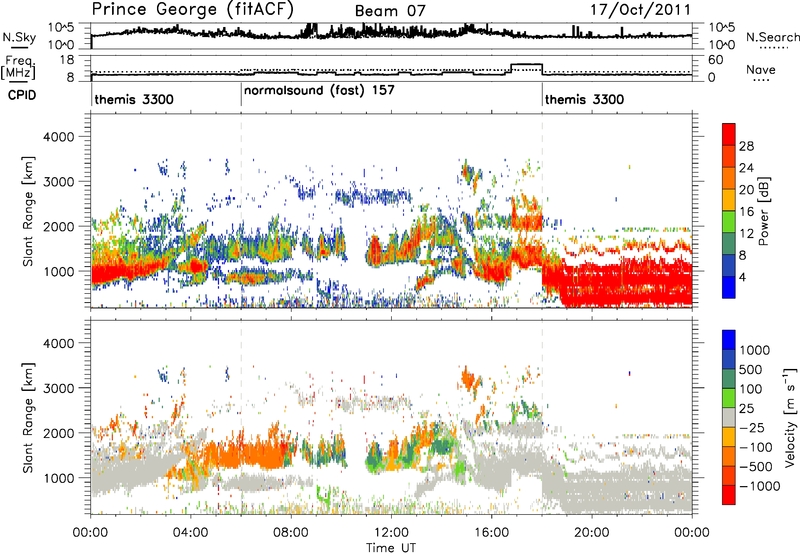Viewport: 800px width, 554px height.
Task: Pick the orange 20–24 dB power color segment
Action: tap(729, 178)
